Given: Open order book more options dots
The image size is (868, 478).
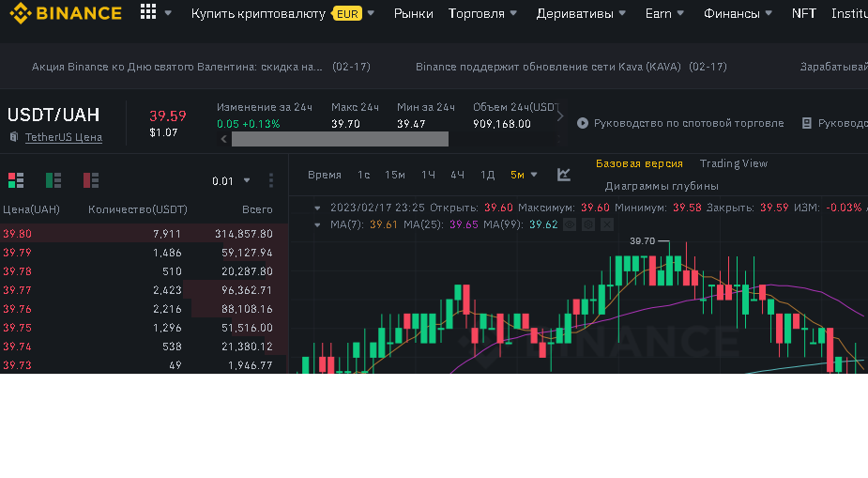Looking at the screenshot, I should [270, 180].
